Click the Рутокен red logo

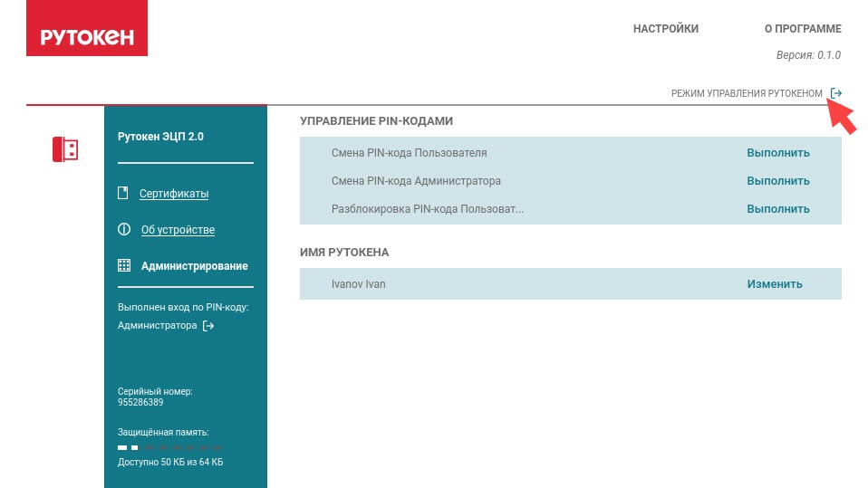[87, 37]
